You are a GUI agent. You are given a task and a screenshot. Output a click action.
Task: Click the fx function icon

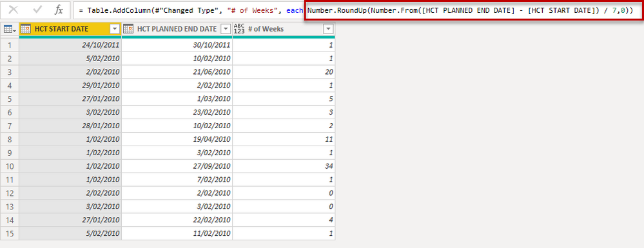tap(59, 10)
